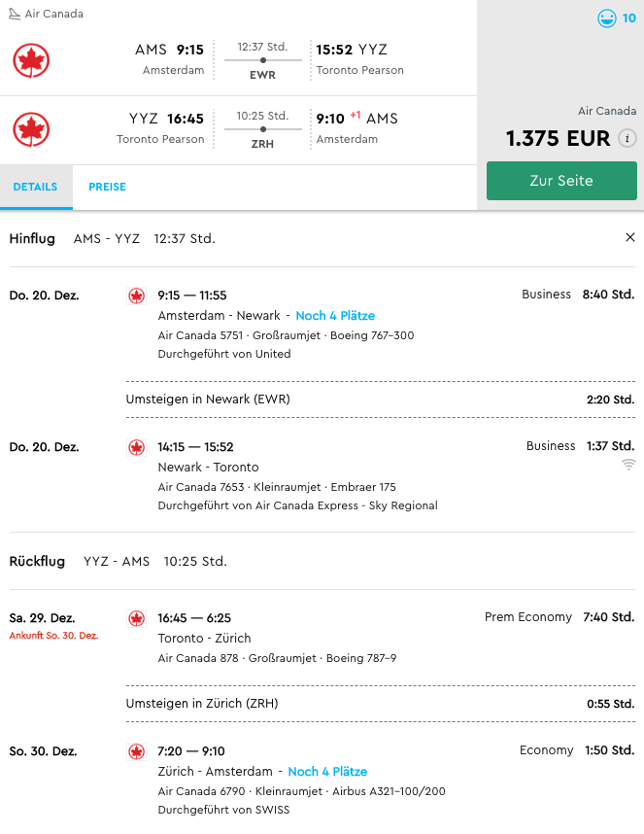Click the Wi-Fi icon on Newark - Toronto flight
This screenshot has width=644, height=834.
[628, 465]
